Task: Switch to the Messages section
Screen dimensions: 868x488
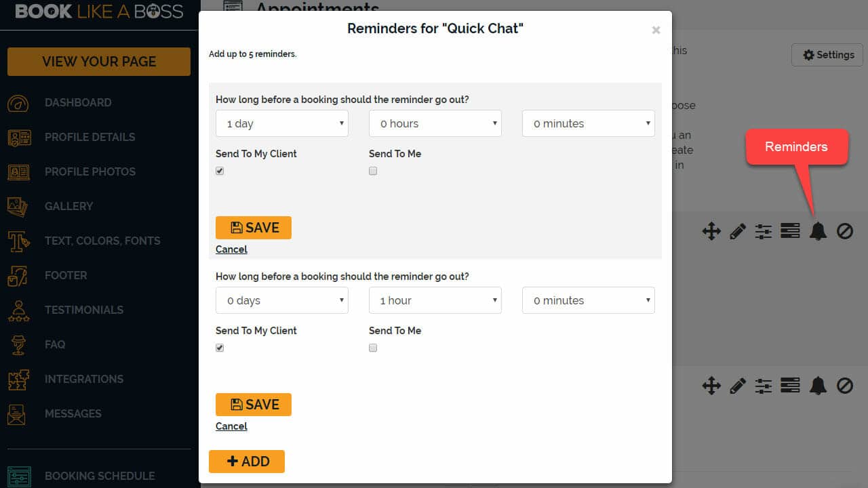Action: (73, 413)
